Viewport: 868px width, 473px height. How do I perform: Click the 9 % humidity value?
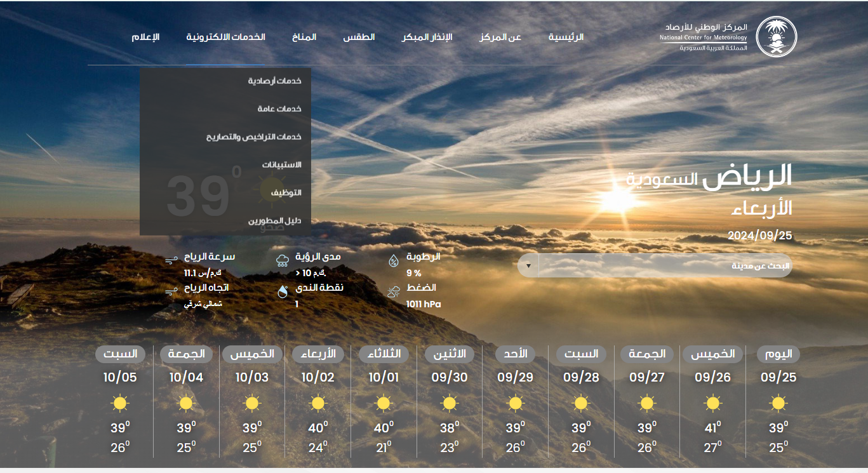pos(413,273)
